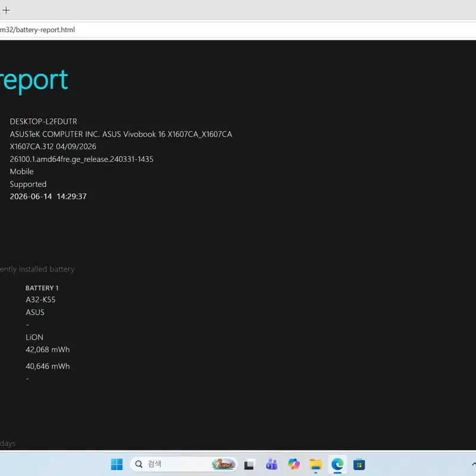Select OS build 26100.1.amd64fre.ge_release text
Viewport: 476px width, 476px height.
(x=82, y=159)
